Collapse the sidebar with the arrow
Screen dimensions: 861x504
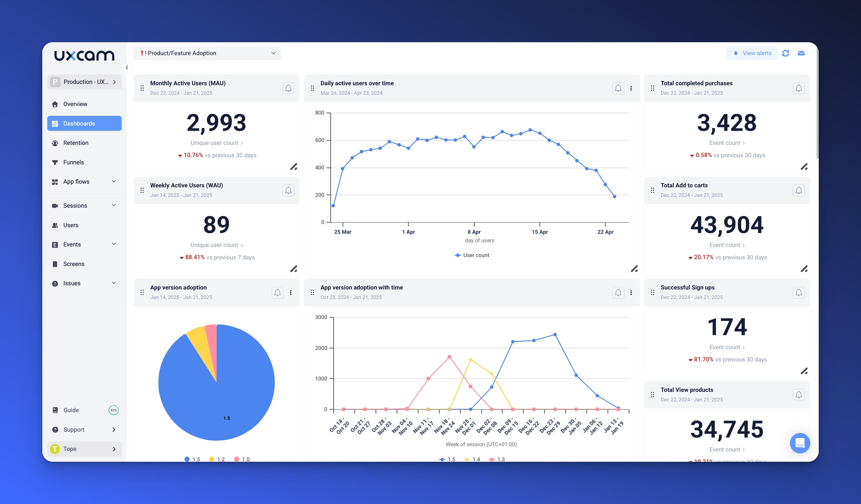coord(127,68)
